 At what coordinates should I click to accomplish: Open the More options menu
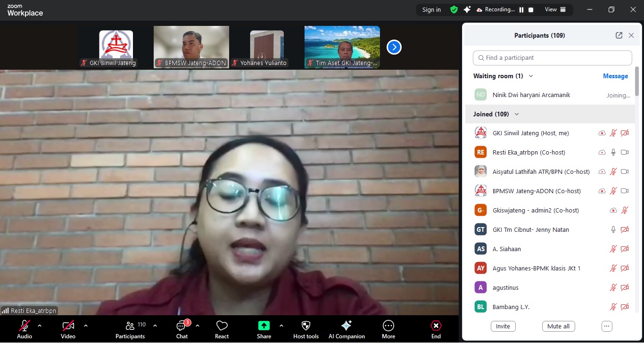click(388, 326)
